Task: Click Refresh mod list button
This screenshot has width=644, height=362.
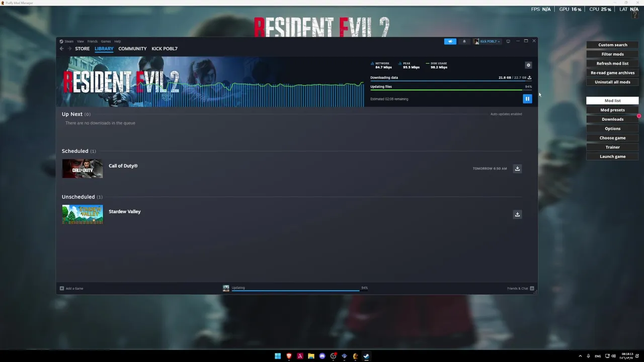Action: pos(612,63)
